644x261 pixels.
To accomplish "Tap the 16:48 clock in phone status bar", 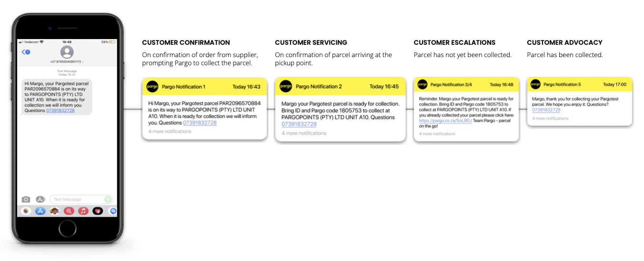I will point(67,42).
